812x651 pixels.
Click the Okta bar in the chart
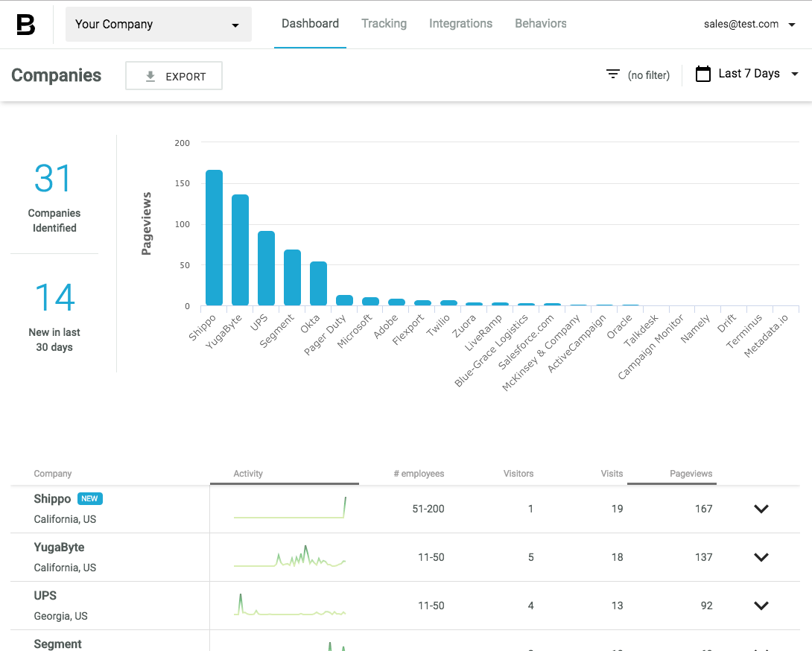[x=319, y=284]
